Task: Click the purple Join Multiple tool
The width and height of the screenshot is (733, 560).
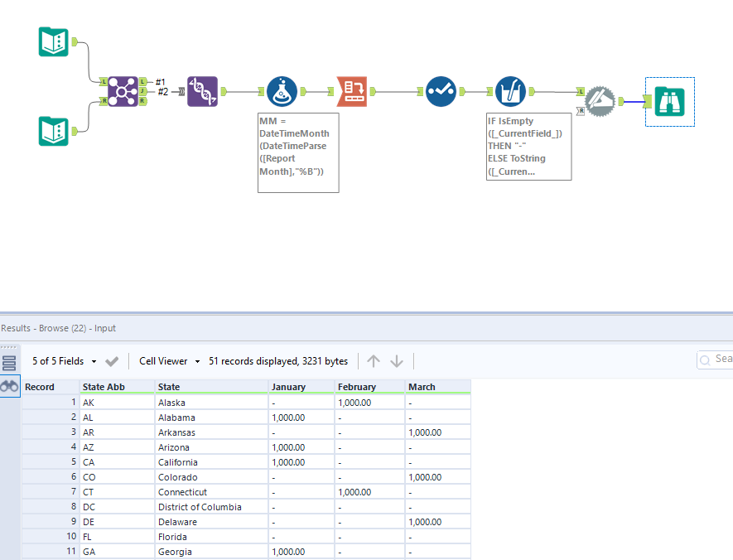Action: (123, 92)
